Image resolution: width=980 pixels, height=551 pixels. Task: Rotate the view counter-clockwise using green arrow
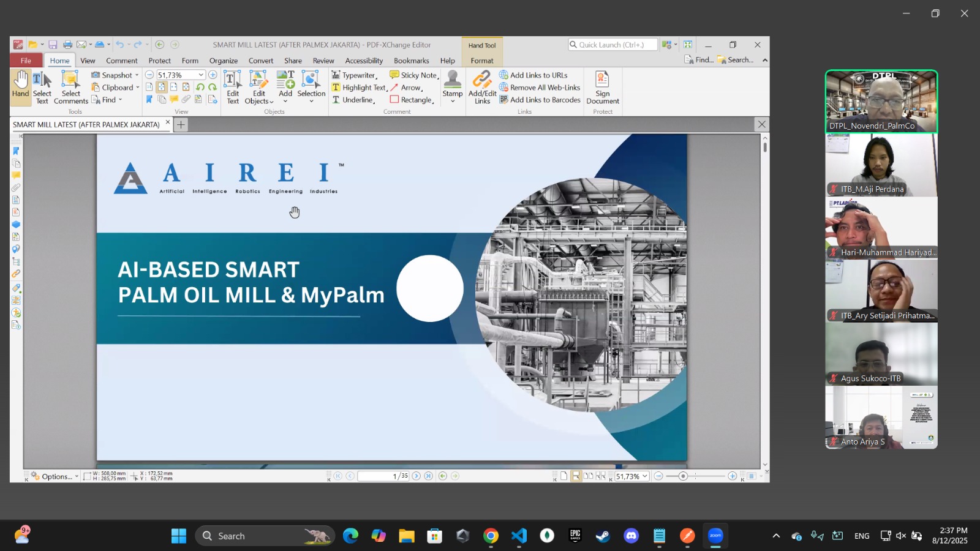click(200, 87)
